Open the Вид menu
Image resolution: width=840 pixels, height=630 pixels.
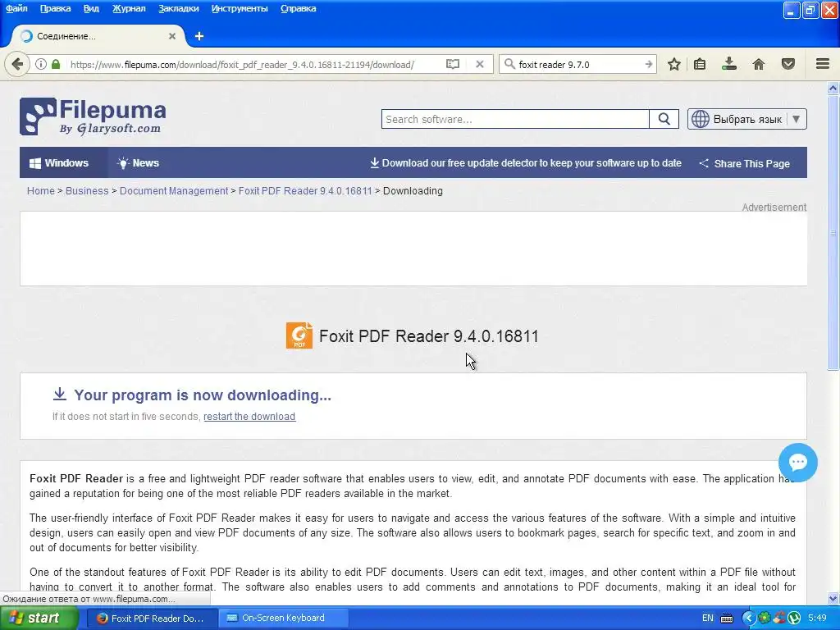[91, 8]
